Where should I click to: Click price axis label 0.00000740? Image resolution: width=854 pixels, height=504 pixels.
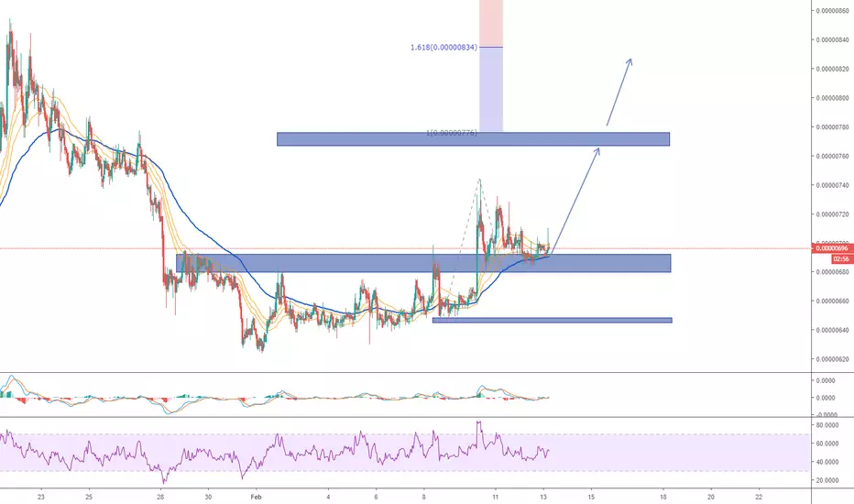pyautogui.click(x=832, y=185)
